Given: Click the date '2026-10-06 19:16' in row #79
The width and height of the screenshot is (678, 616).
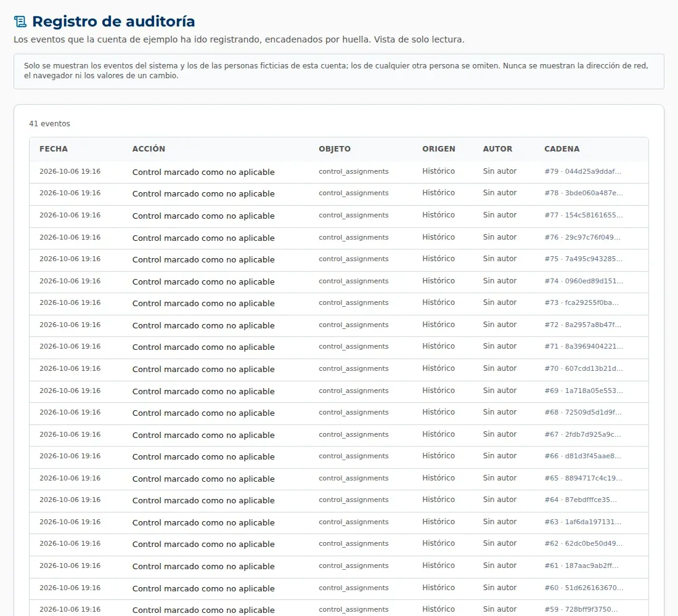Looking at the screenshot, I should 70,171.
